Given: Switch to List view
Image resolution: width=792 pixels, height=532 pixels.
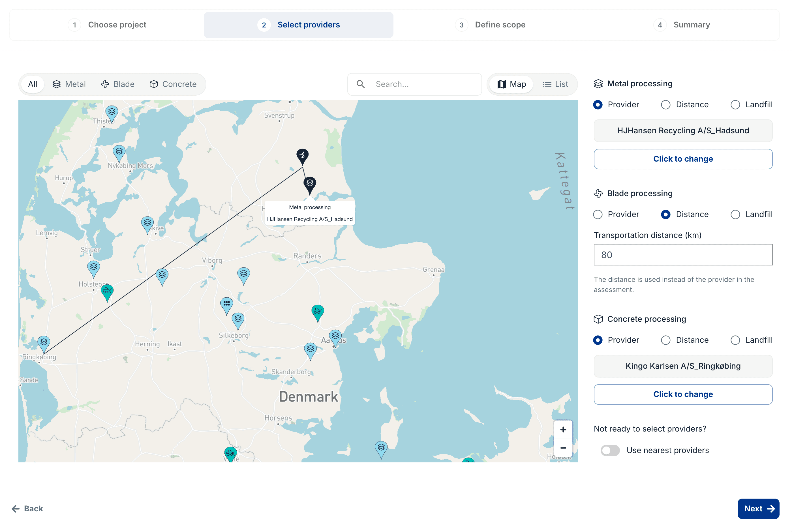Looking at the screenshot, I should (555, 84).
